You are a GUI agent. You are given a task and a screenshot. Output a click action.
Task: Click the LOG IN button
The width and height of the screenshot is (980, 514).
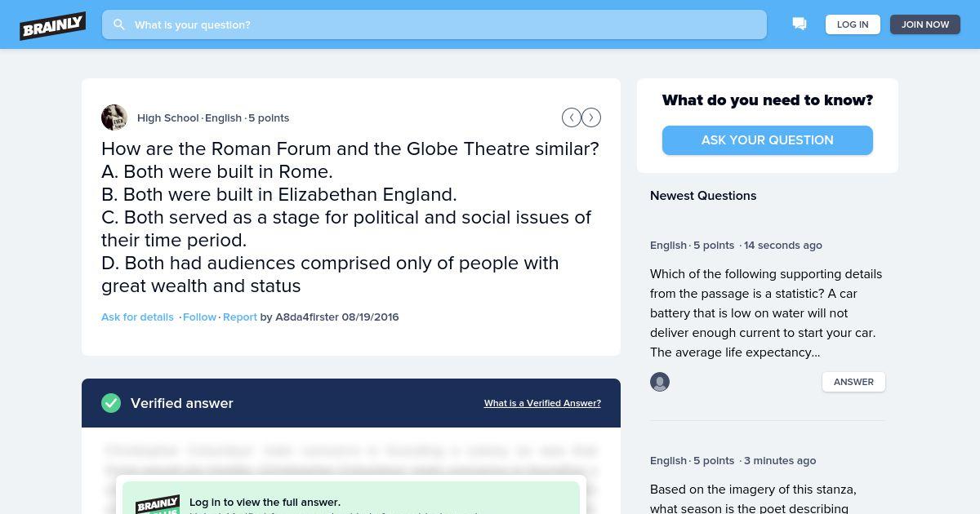tap(853, 24)
